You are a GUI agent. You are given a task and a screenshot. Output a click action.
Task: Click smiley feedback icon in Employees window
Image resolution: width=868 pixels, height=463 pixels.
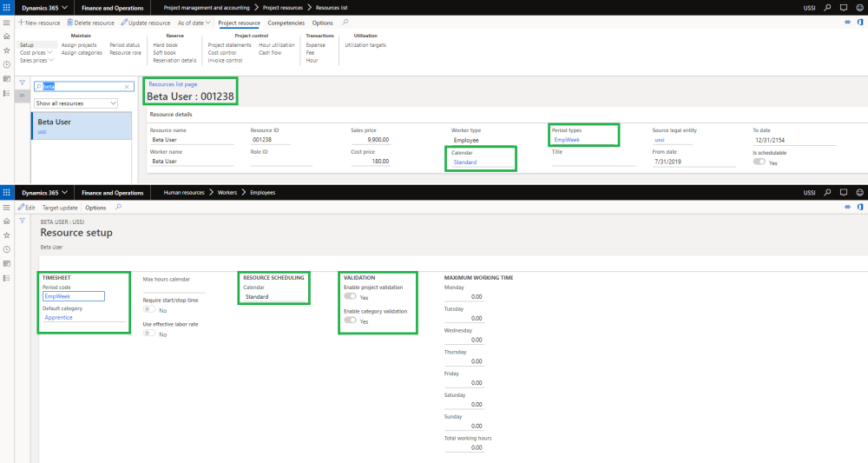pos(859,193)
